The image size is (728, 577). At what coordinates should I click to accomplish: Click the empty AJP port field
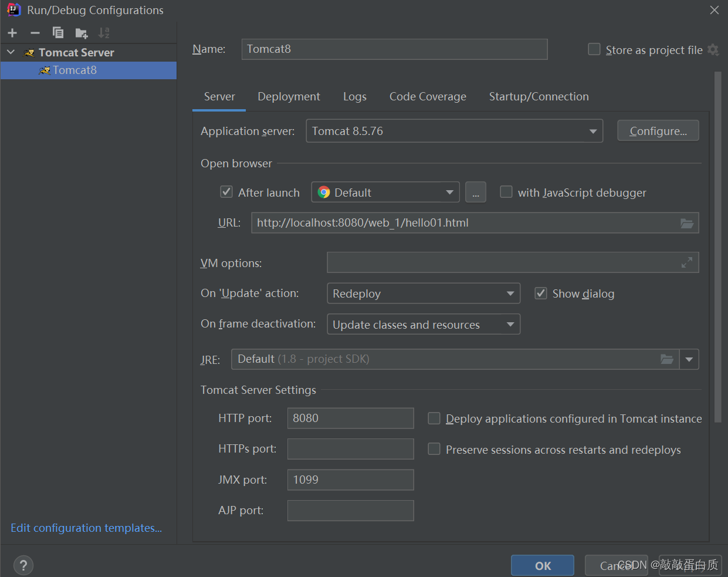(x=351, y=511)
